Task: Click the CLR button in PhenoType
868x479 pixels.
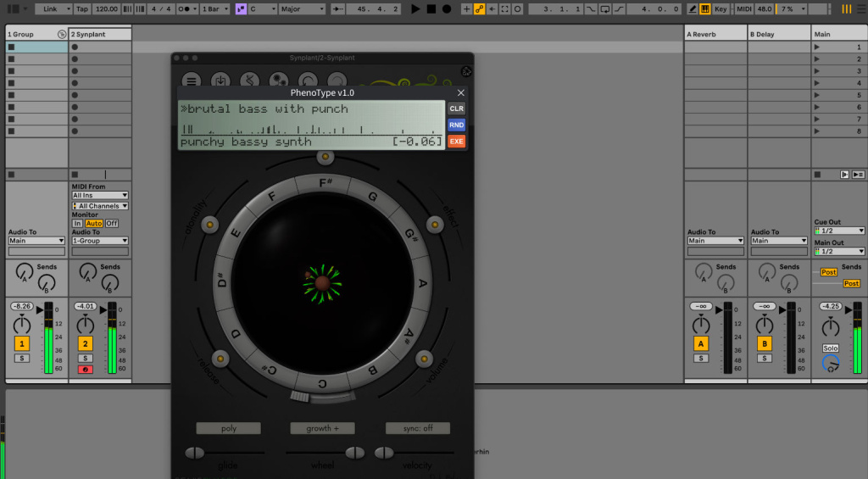Action: click(x=457, y=109)
